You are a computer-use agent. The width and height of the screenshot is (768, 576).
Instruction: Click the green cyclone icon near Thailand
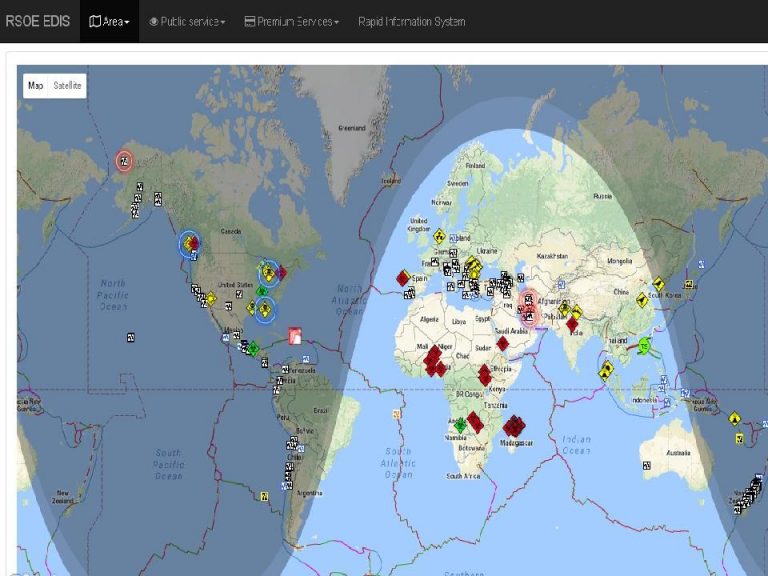click(x=645, y=346)
